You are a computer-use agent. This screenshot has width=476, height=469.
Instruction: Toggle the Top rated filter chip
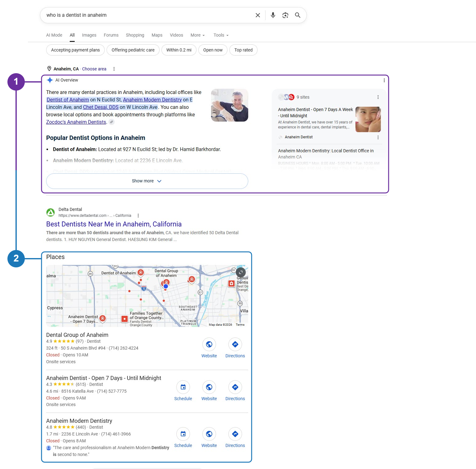[243, 50]
